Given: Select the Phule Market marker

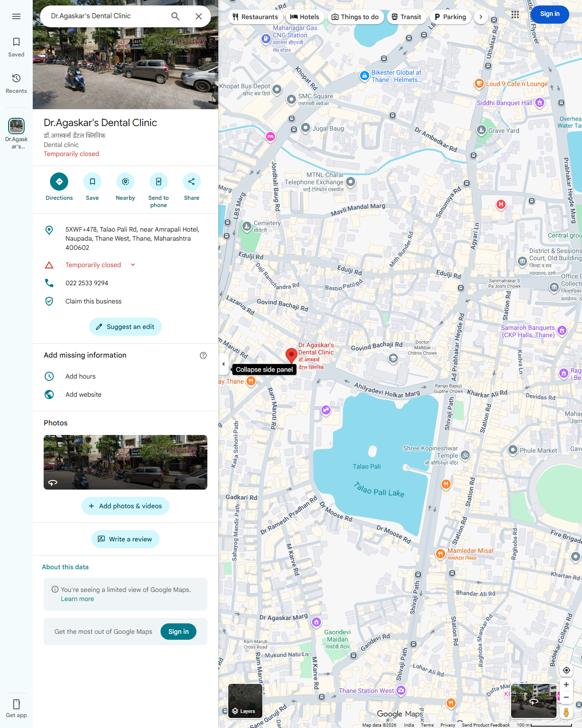Looking at the screenshot, I should coord(513,450).
